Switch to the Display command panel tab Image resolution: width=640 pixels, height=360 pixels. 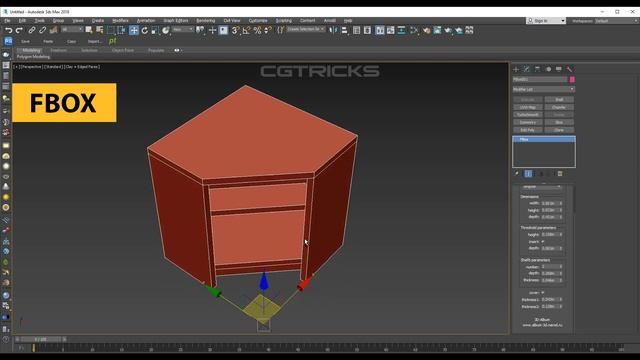(x=559, y=69)
